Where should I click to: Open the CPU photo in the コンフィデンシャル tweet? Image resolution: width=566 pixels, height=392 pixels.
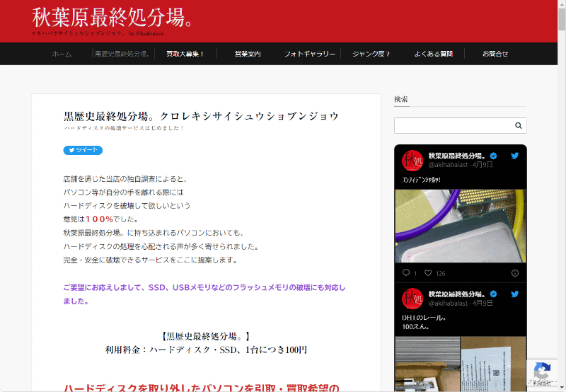[461, 226]
